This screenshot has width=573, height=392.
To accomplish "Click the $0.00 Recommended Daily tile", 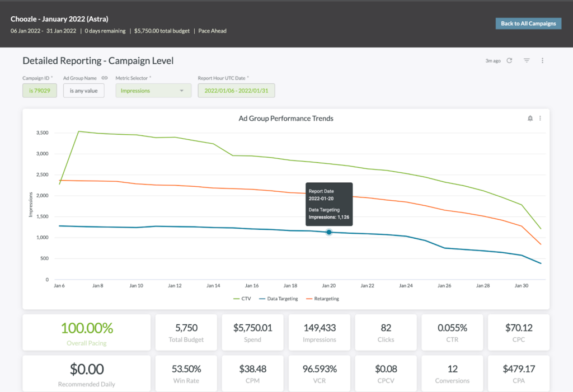I will [87, 374].
